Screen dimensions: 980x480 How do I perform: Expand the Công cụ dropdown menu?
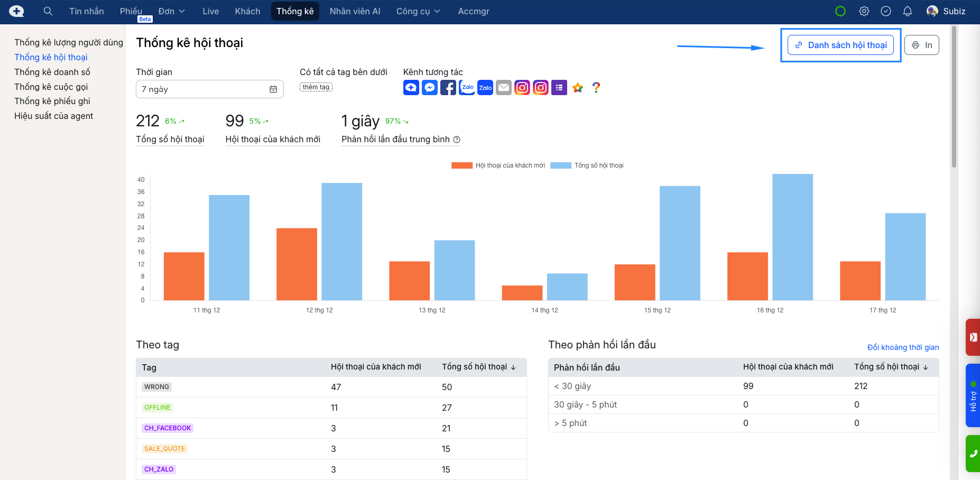point(418,11)
